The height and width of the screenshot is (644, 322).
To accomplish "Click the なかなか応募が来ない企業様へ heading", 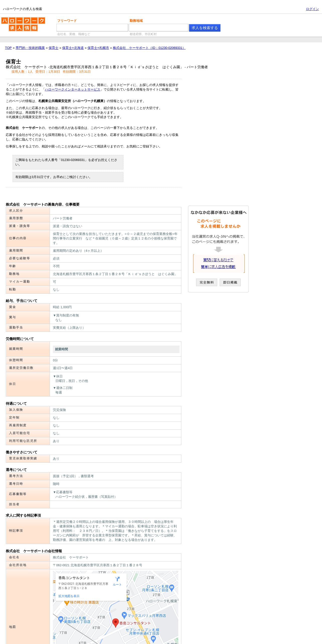I will pyautogui.click(x=218, y=212).
